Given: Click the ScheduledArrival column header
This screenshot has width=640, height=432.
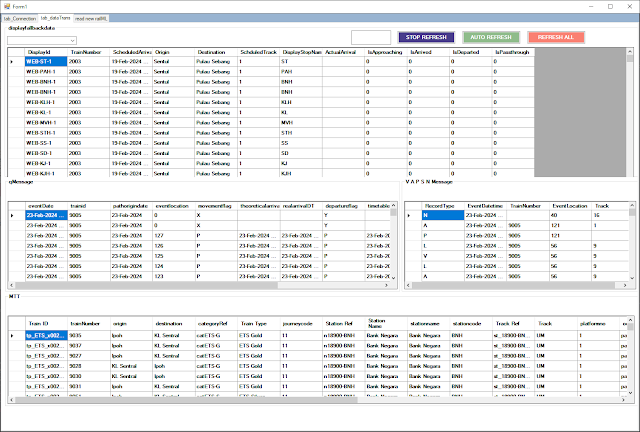Looking at the screenshot, I should point(131,52).
